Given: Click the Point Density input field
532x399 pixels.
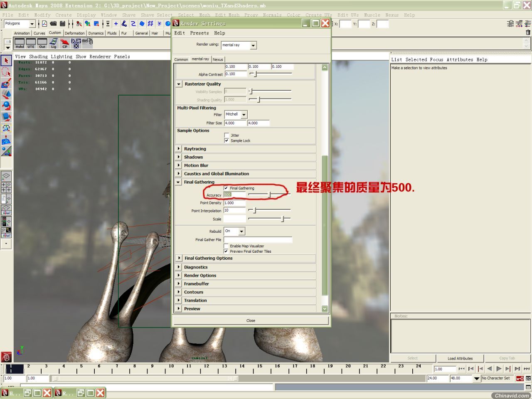Looking at the screenshot, I should (x=235, y=203).
